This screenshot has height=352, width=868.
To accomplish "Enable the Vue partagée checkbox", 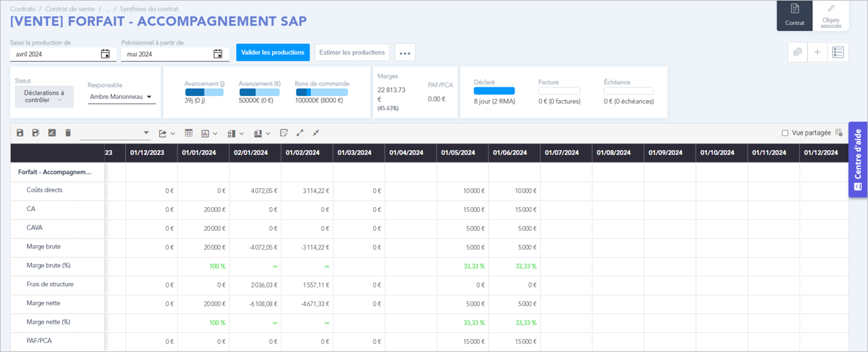I will pos(785,133).
